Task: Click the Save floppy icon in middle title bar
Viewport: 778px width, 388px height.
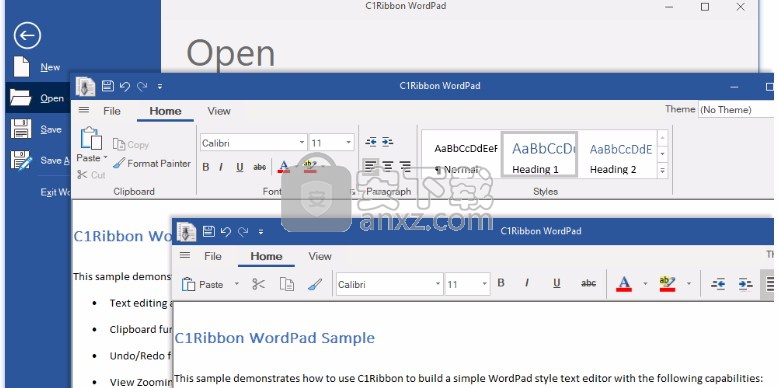Action: point(108,86)
